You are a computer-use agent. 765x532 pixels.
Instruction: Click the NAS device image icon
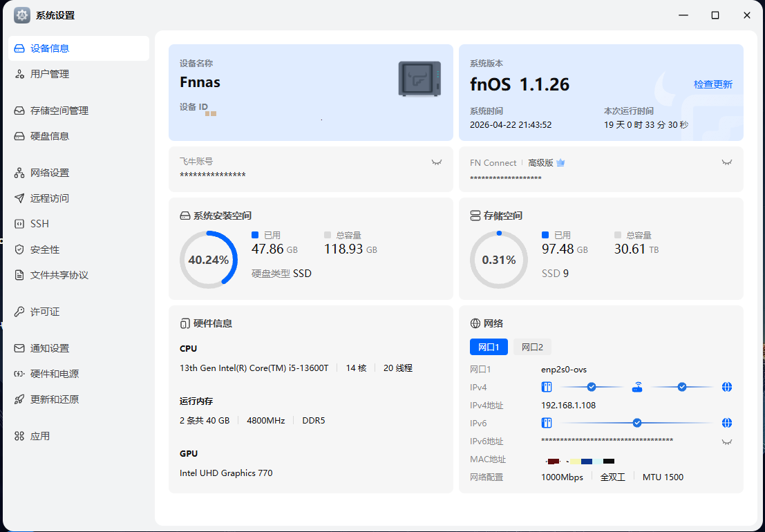click(419, 79)
